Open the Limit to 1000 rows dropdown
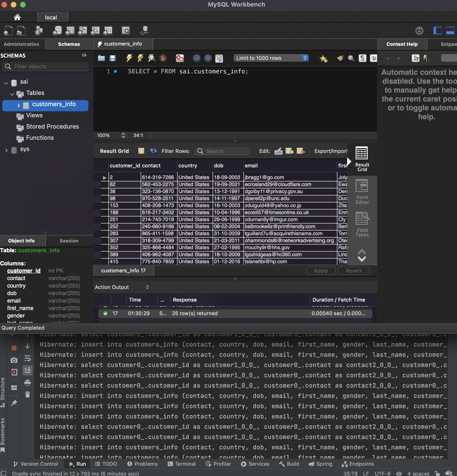The height and width of the screenshot is (476, 457). click(x=271, y=58)
